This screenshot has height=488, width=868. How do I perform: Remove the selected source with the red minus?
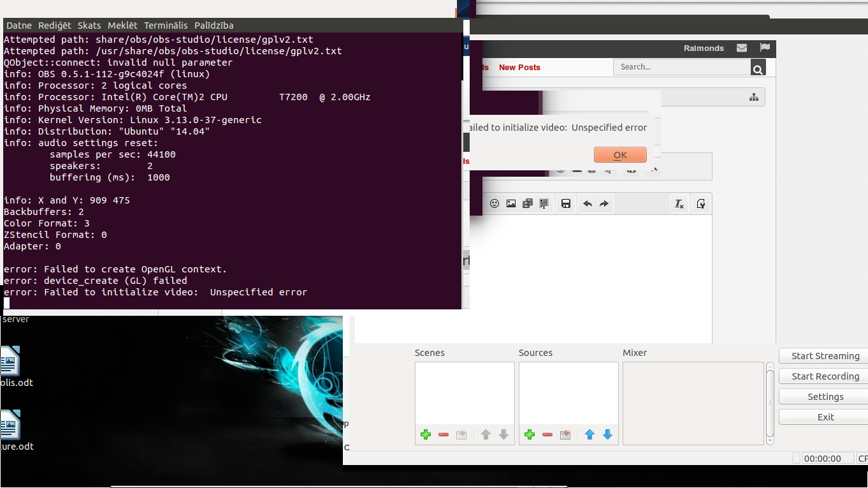pyautogui.click(x=547, y=434)
